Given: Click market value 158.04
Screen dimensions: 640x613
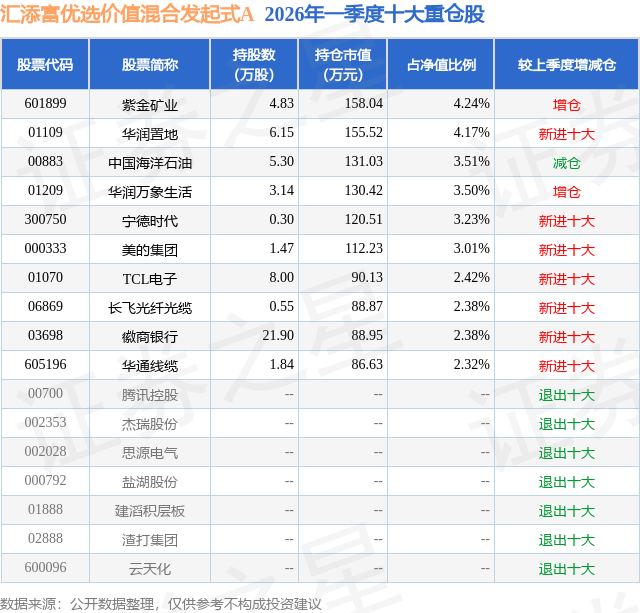Looking at the screenshot, I should click(x=364, y=104).
